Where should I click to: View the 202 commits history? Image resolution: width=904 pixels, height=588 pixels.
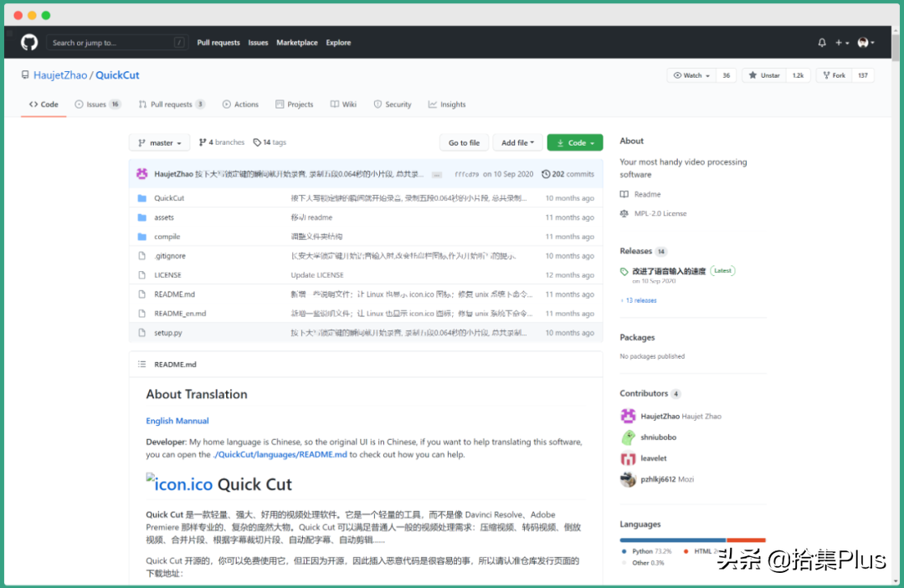[x=568, y=174]
